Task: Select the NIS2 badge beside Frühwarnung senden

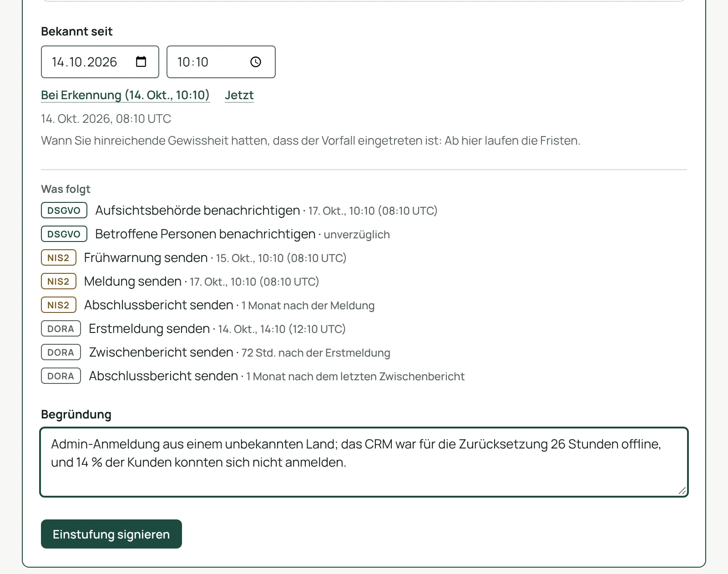Action: click(59, 258)
